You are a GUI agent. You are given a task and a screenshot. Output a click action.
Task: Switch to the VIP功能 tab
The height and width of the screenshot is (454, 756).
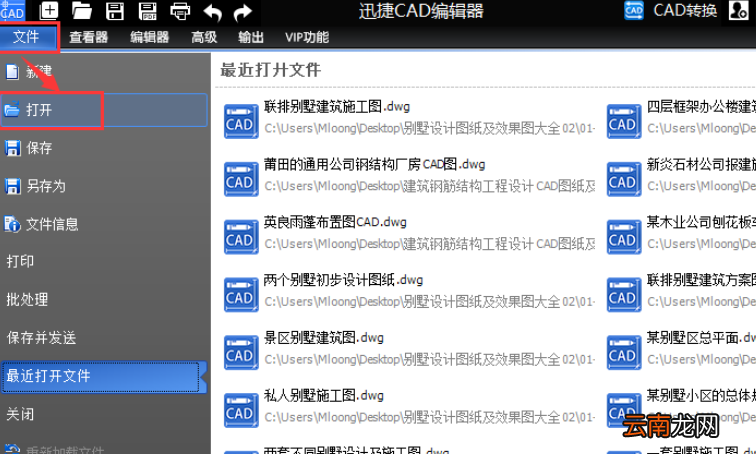[307, 37]
